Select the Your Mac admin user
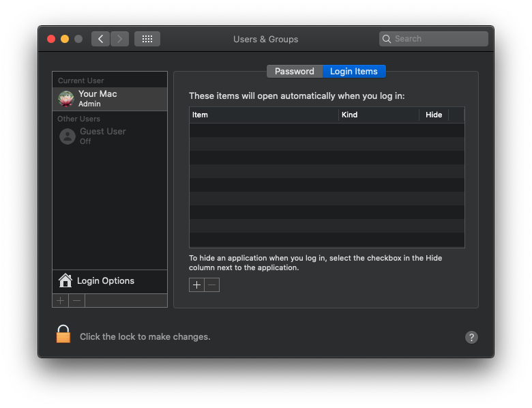This screenshot has width=532, height=408. coord(110,99)
